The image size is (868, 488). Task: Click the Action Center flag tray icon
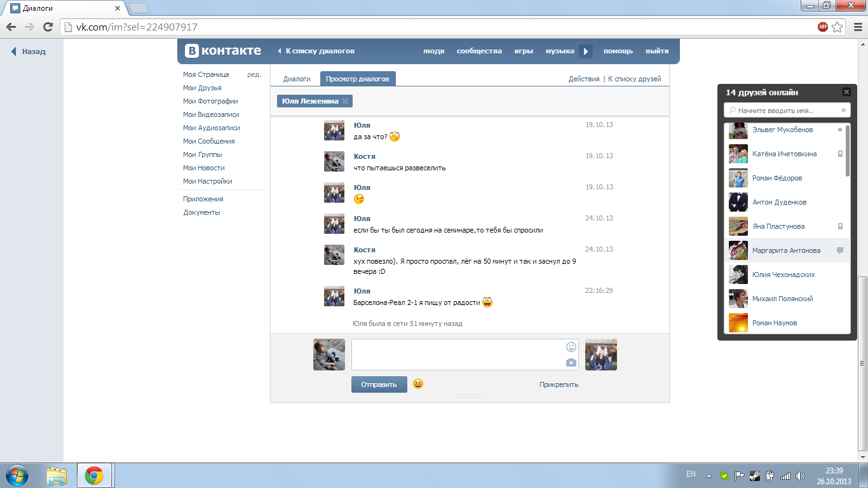739,475
